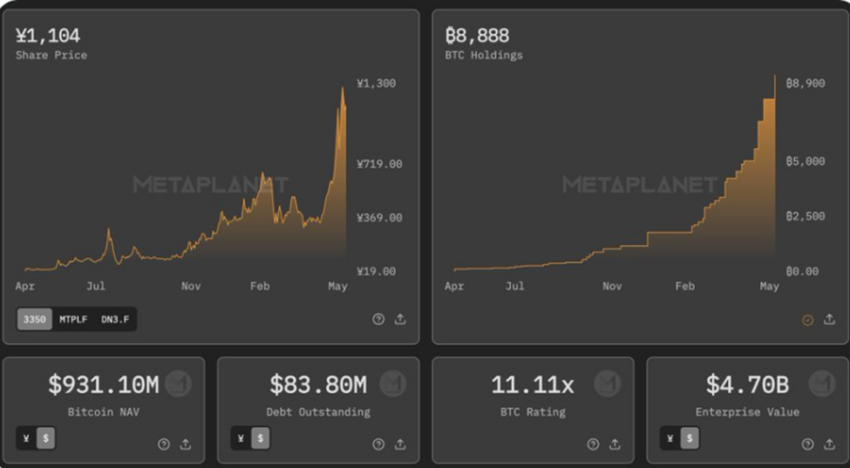The width and height of the screenshot is (850, 468).
Task: Share the Debt Outstanding card
Action: point(400,444)
